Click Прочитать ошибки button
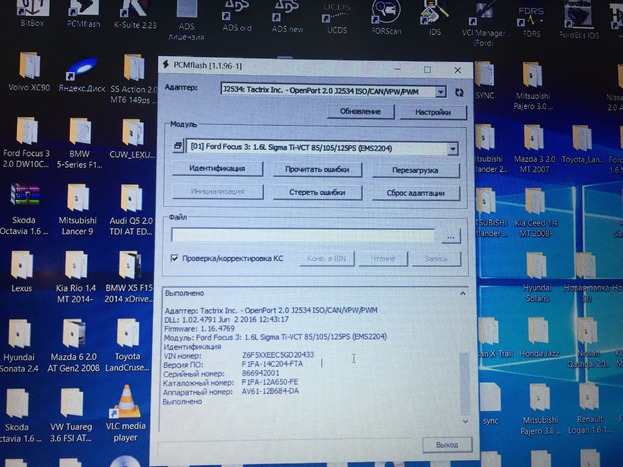Viewport: 623px width, 467px height. click(x=309, y=169)
